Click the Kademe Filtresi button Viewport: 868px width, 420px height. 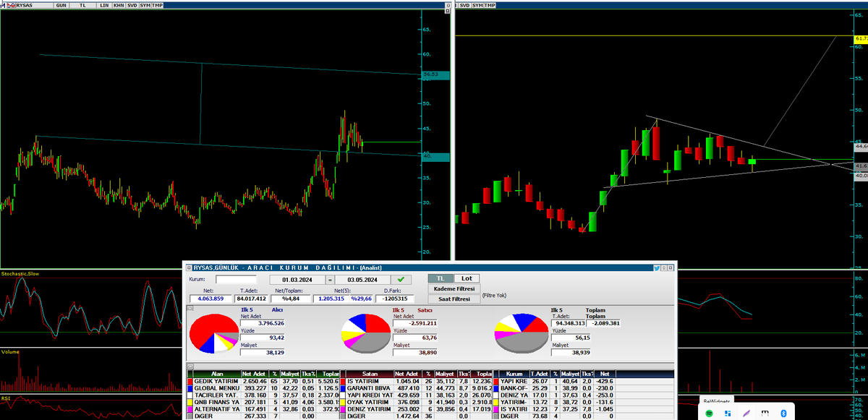(x=454, y=288)
